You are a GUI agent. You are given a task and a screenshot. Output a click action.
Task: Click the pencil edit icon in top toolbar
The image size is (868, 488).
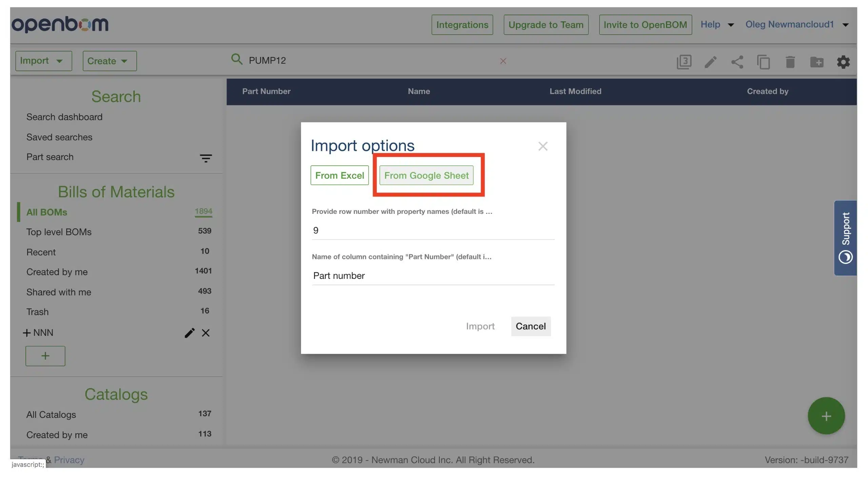point(710,62)
